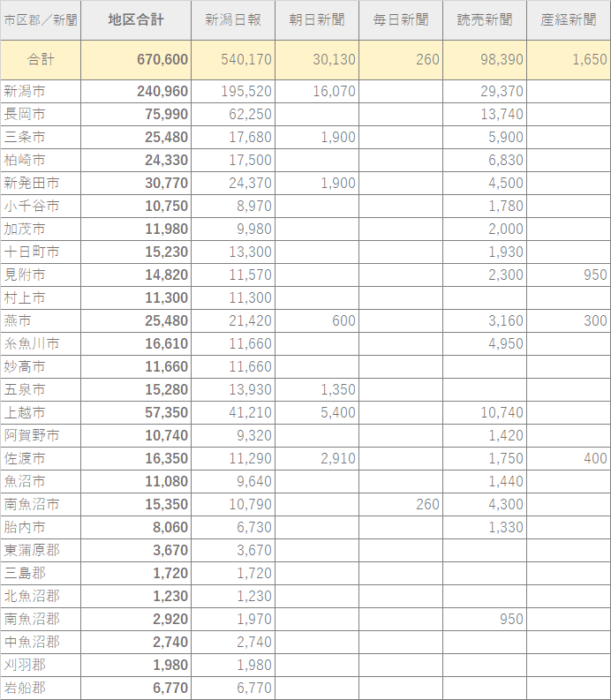Click the value 13,740
This screenshot has width=611, height=700.
(502, 114)
